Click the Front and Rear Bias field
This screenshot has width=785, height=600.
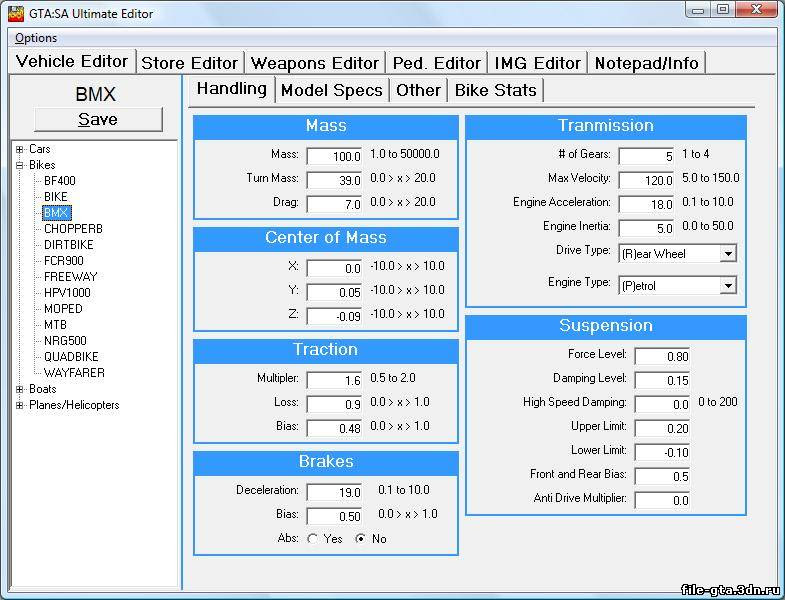click(662, 477)
